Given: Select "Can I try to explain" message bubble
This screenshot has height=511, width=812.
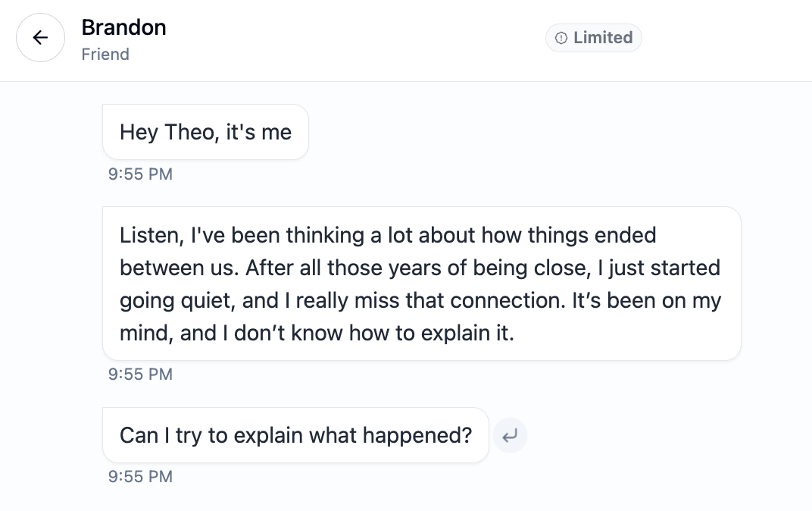Looking at the screenshot, I should click(295, 435).
